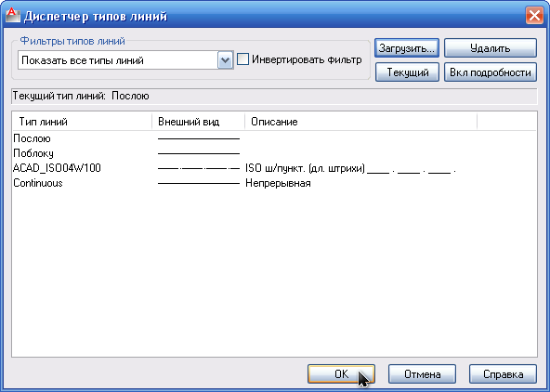Click the Отмена button
Viewport: 550px width, 392px height.
click(x=422, y=374)
